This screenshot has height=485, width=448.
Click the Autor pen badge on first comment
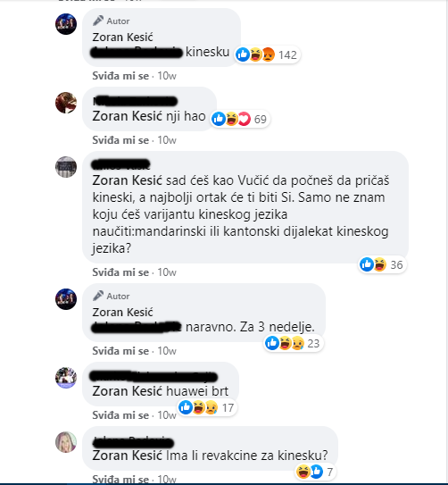[112, 21]
